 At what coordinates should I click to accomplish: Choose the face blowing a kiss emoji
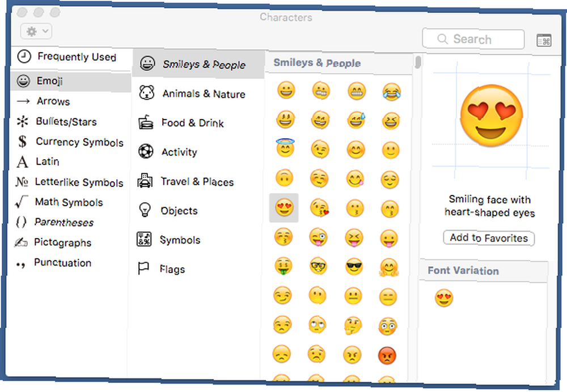(x=320, y=208)
